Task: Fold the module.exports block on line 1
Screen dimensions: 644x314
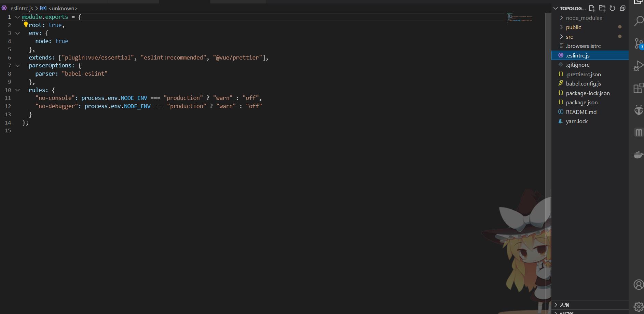Action: point(17,17)
